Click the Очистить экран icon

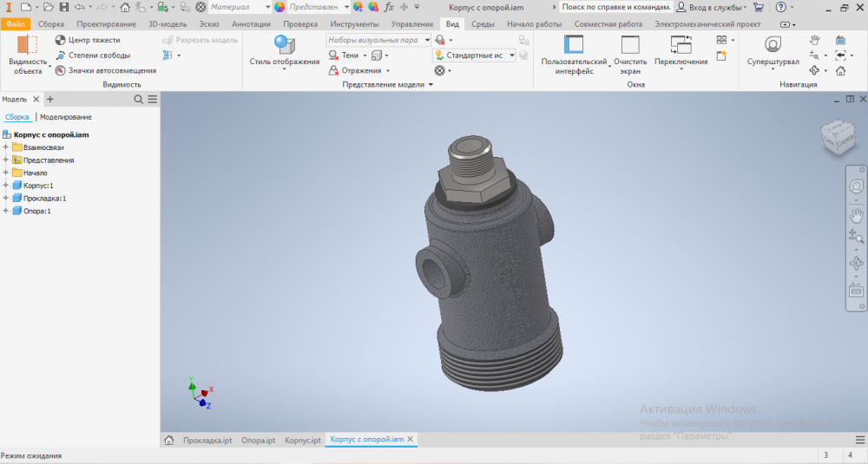(x=630, y=45)
